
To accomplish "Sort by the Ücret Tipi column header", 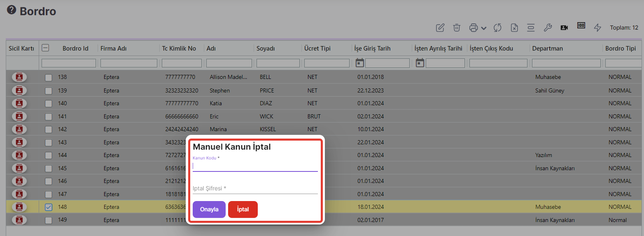I will (x=317, y=49).
